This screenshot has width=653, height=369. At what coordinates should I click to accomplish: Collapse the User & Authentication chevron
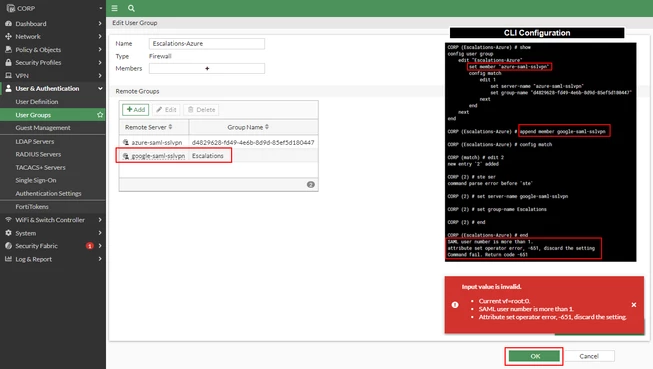(x=100, y=88)
